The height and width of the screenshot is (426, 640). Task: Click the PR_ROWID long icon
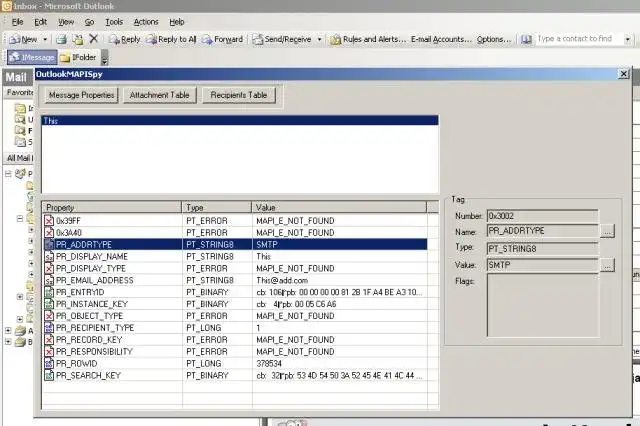[x=49, y=364]
